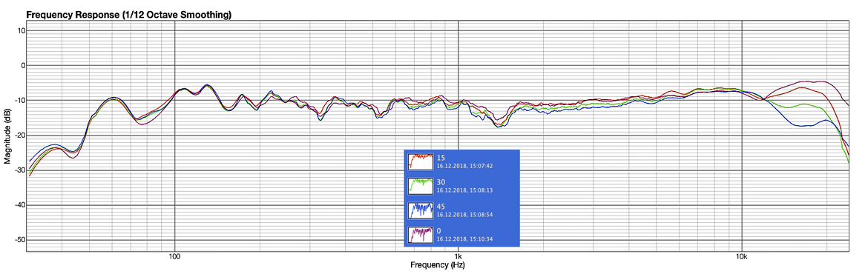Click the legend label "0"

tap(438, 231)
